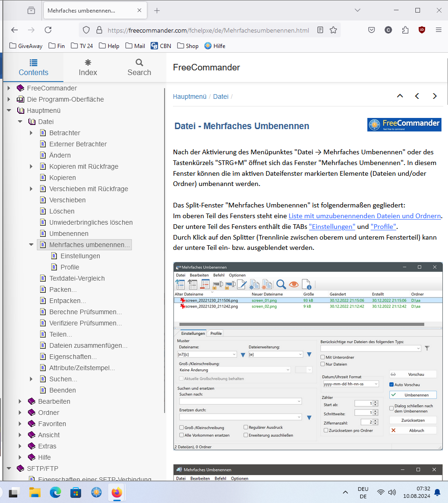Follow the "Einstellungen" text link
The width and height of the screenshot is (448, 503).
[x=332, y=227]
